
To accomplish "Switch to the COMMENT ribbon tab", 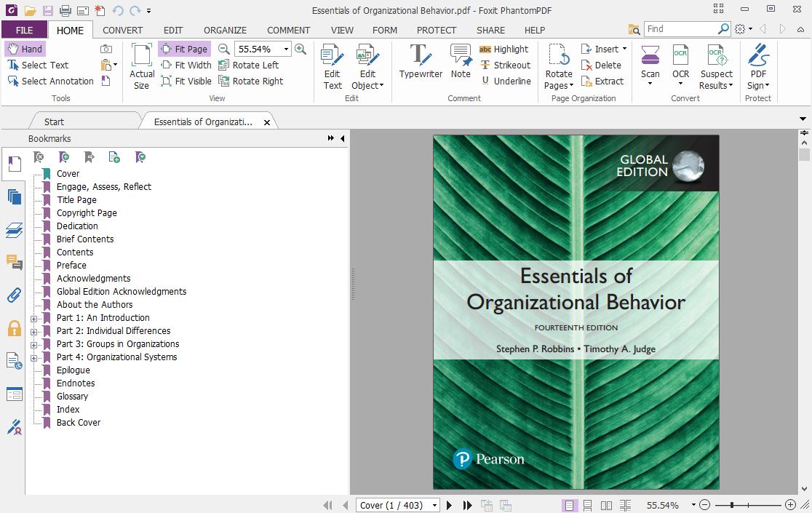I will coord(288,30).
